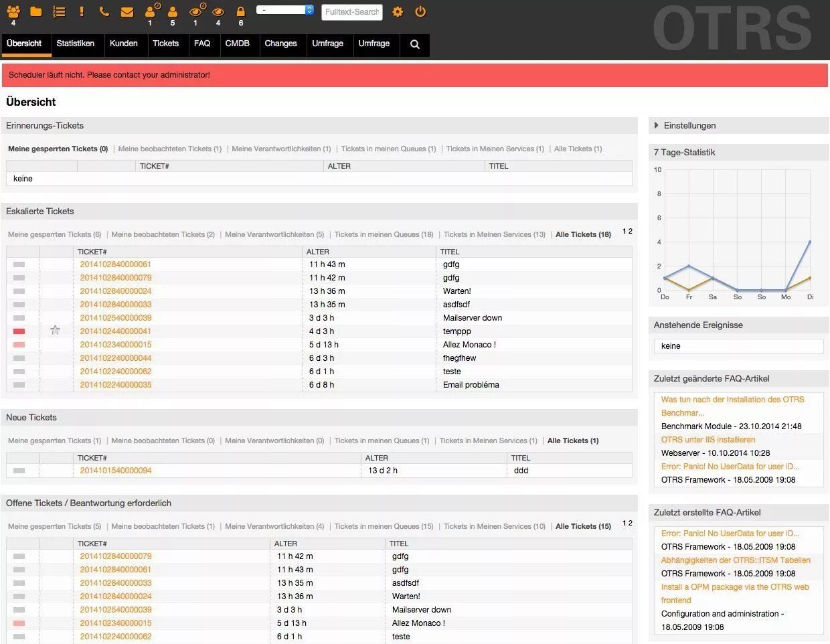Click the 'Warten!' title in Eskalierte Tickets
Viewport: 830px width, 644px height.
(x=457, y=291)
